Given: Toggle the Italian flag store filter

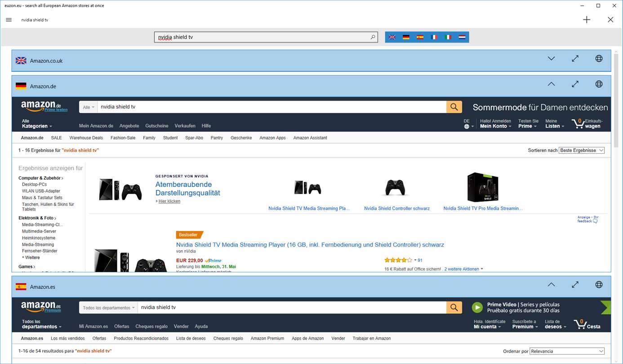Looking at the screenshot, I should tap(448, 37).
